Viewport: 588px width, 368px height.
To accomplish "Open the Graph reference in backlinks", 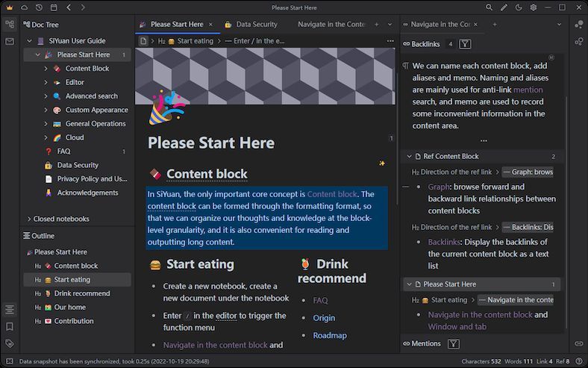I will 438,187.
